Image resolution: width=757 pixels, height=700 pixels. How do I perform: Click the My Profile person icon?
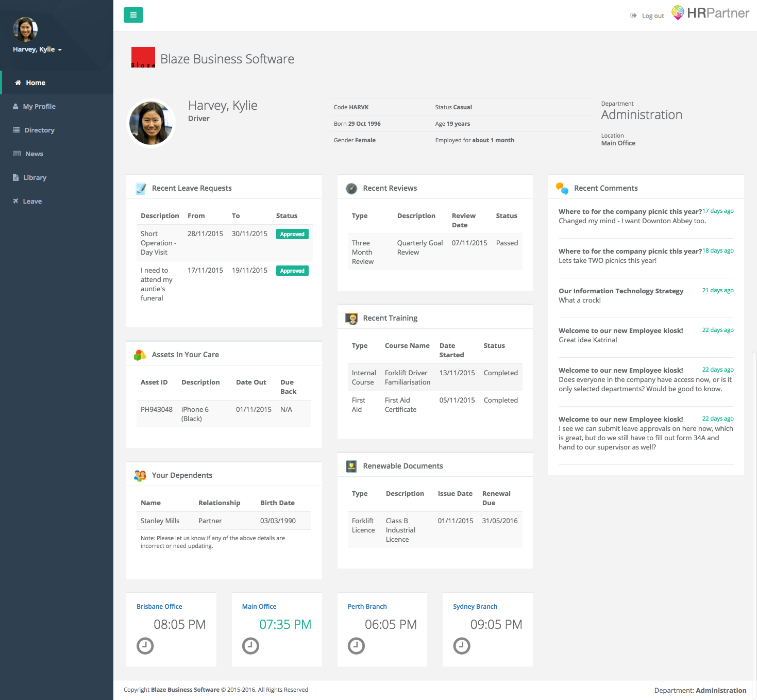coord(15,106)
